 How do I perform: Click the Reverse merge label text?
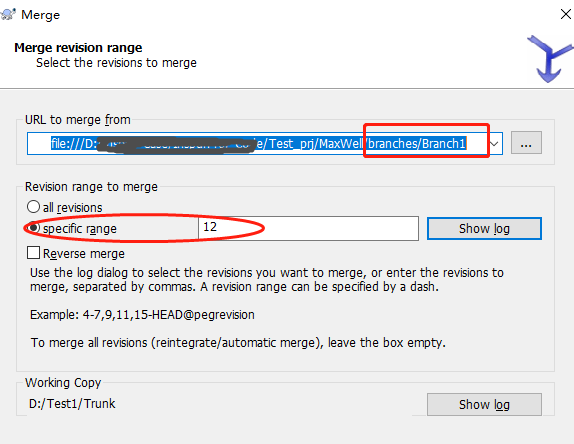[x=84, y=254]
